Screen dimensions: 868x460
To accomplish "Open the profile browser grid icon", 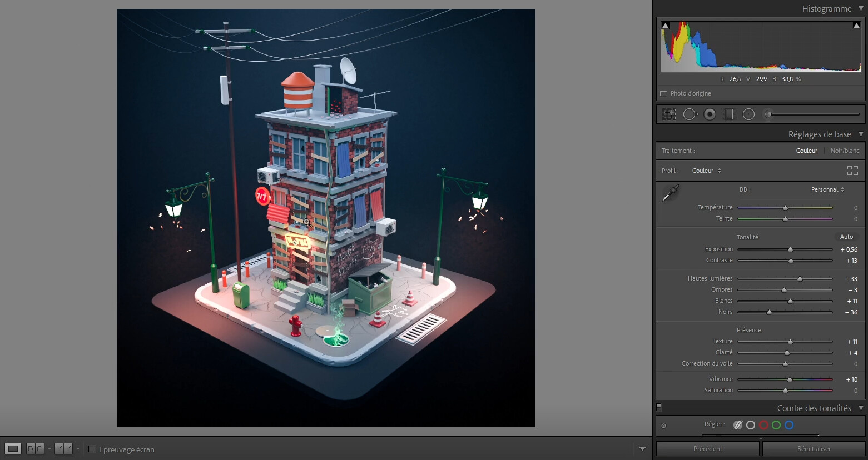I will tap(852, 171).
